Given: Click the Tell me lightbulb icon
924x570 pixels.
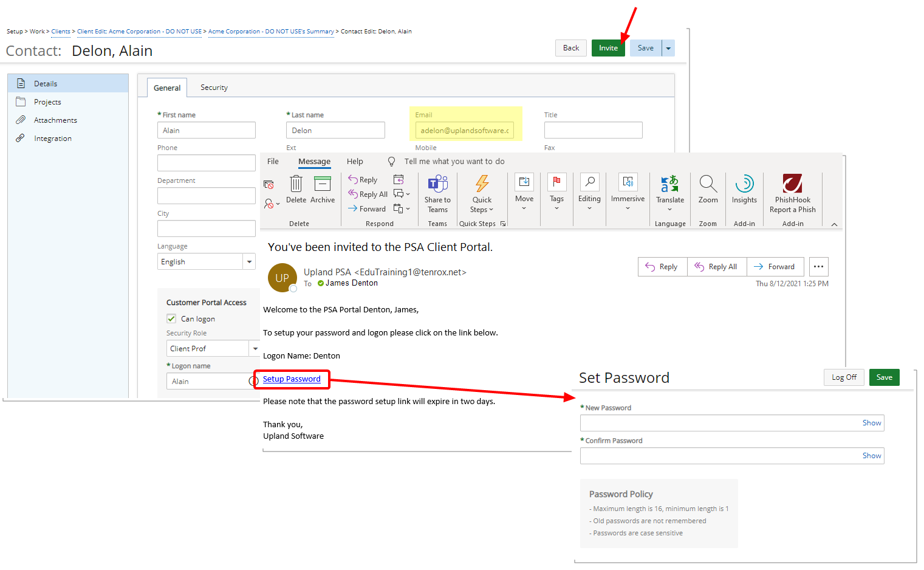Looking at the screenshot, I should 391,162.
